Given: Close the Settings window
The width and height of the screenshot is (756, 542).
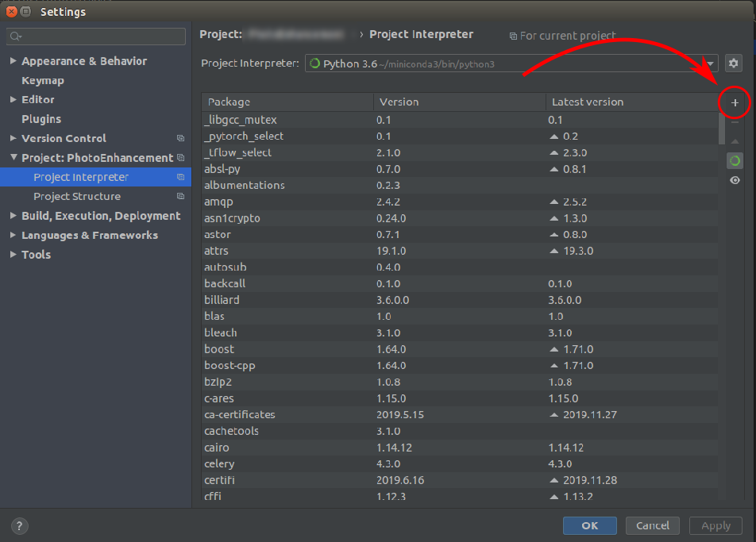Looking at the screenshot, I should click(x=12, y=11).
